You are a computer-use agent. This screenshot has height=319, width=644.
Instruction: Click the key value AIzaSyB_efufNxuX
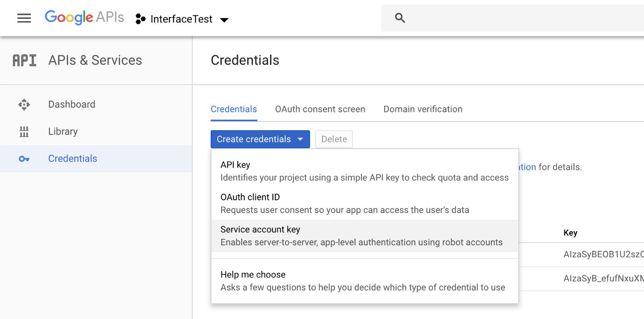pyautogui.click(x=604, y=278)
